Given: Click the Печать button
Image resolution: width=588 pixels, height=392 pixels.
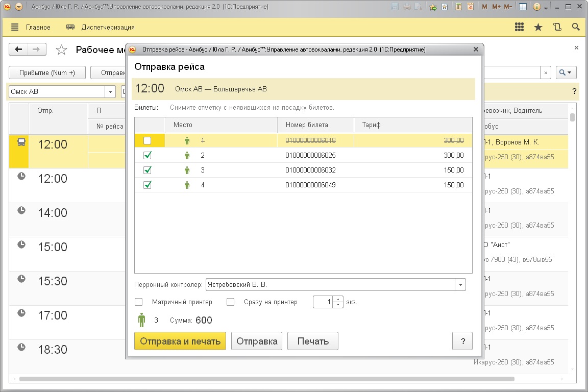Looking at the screenshot, I should (312, 341).
